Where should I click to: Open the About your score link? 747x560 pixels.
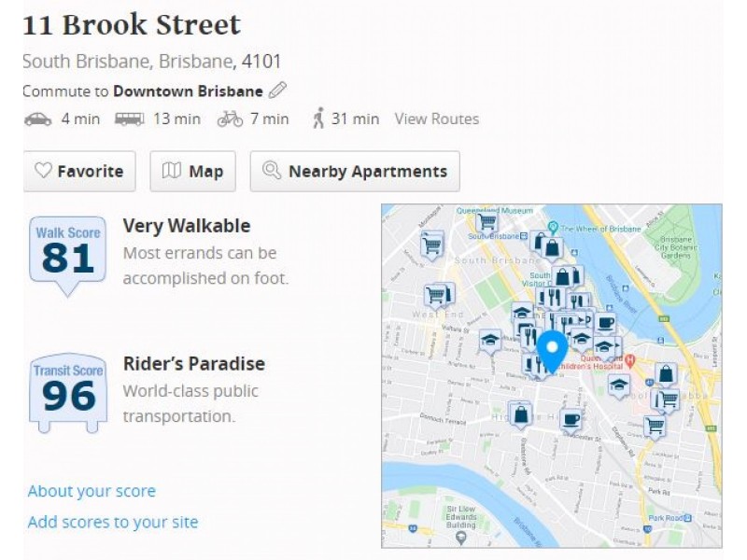91,491
